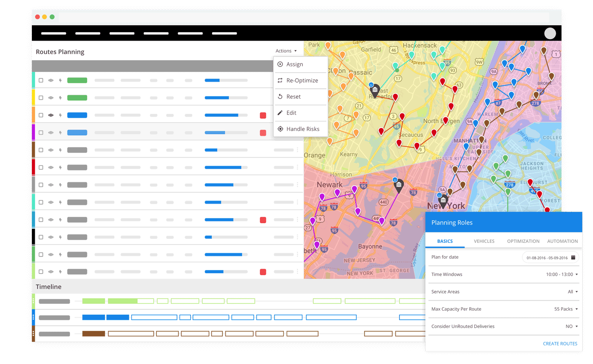593x364 pixels.
Task: Click the lightning icon in the orange-marked route row
Action: pyautogui.click(x=60, y=115)
